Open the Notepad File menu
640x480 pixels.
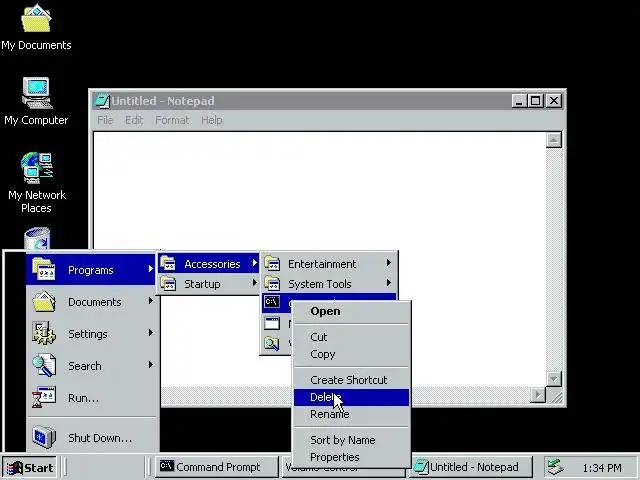[x=105, y=120]
